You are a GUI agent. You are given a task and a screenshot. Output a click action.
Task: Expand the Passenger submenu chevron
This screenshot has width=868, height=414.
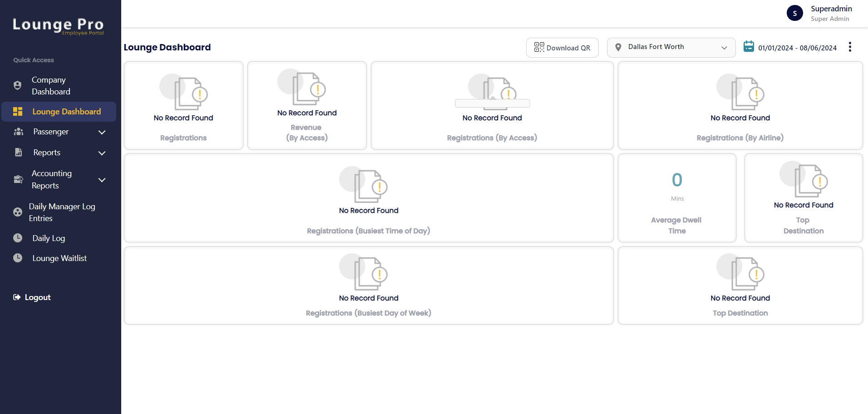tap(102, 132)
